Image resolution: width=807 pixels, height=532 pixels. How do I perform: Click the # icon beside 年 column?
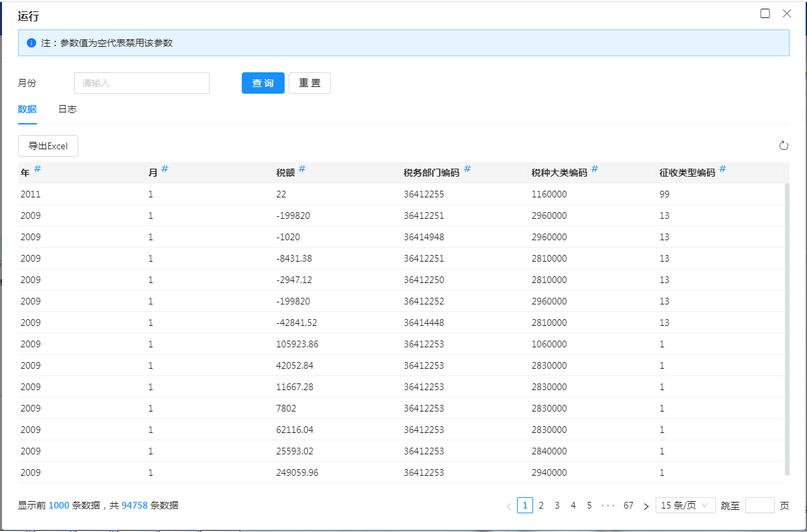38,169
